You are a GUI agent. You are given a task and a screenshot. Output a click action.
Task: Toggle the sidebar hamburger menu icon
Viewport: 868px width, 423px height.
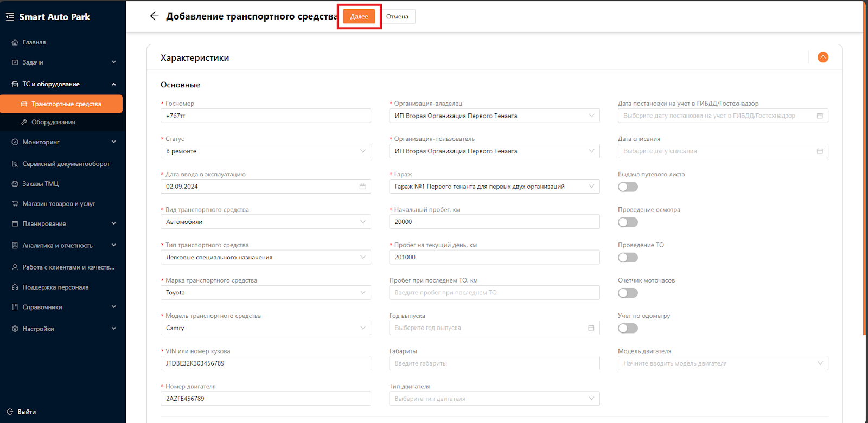point(10,17)
